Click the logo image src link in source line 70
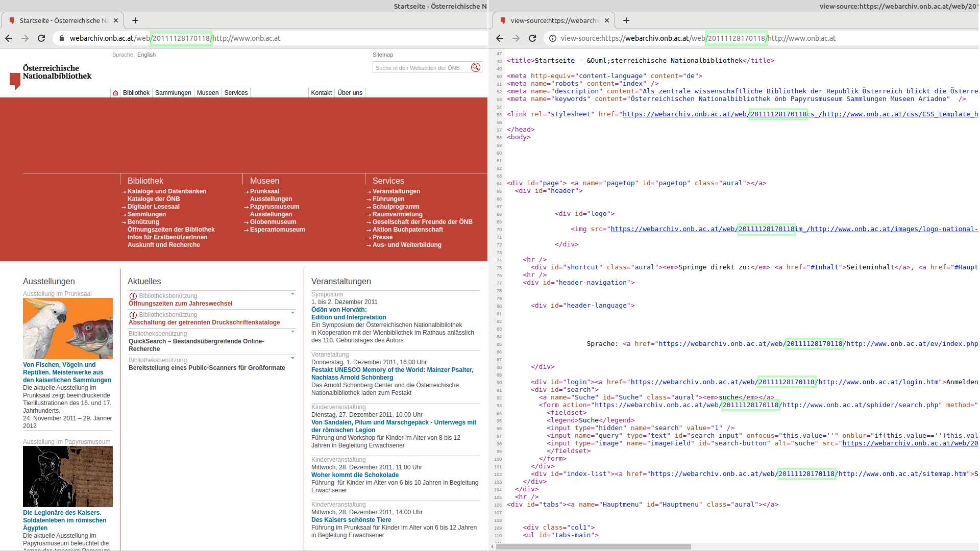980x551 pixels. tap(794, 229)
